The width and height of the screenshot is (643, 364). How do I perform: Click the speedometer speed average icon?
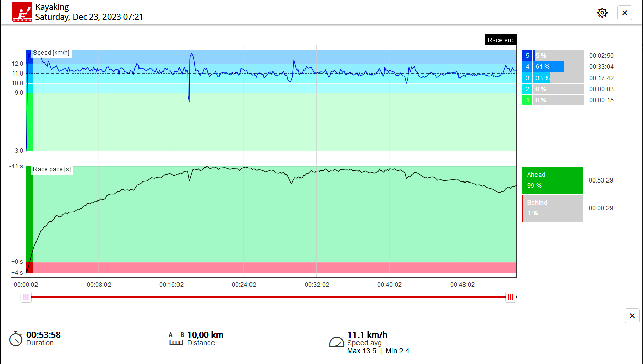[x=337, y=342]
